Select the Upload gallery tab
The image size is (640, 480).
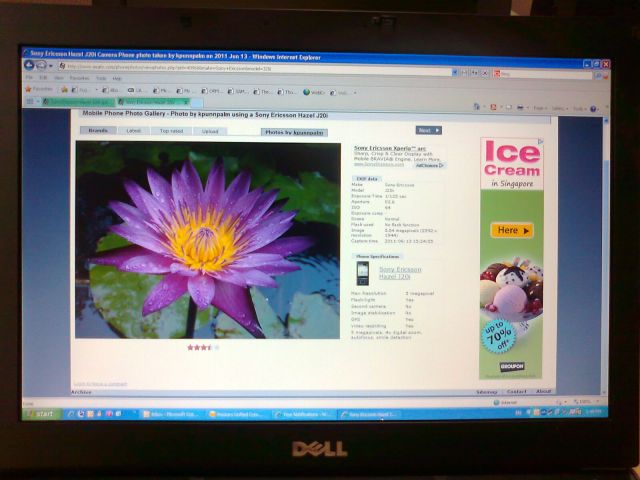click(x=210, y=131)
